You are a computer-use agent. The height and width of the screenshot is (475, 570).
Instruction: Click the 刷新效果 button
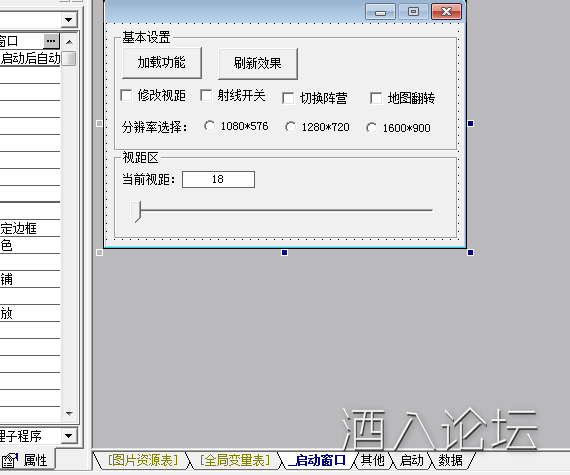[258, 63]
